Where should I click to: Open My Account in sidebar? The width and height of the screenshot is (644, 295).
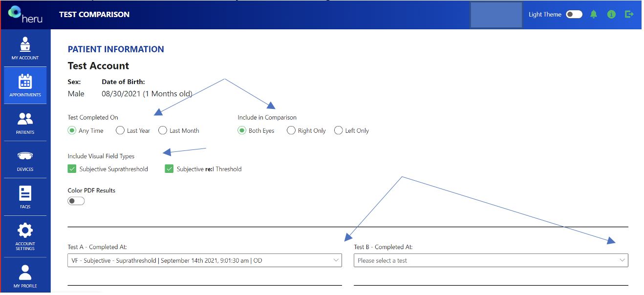coord(25,48)
